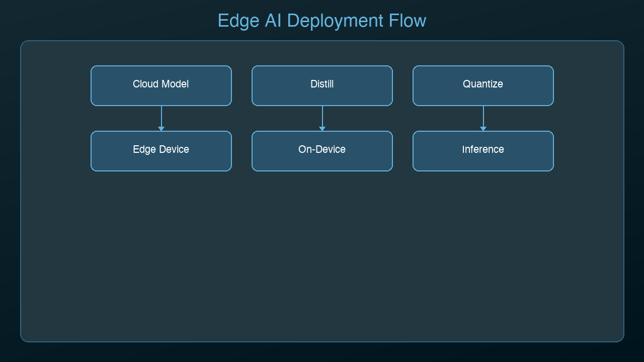The image size is (644, 362).
Task: Toggle selection of the Cloud Model box
Action: pos(161,85)
